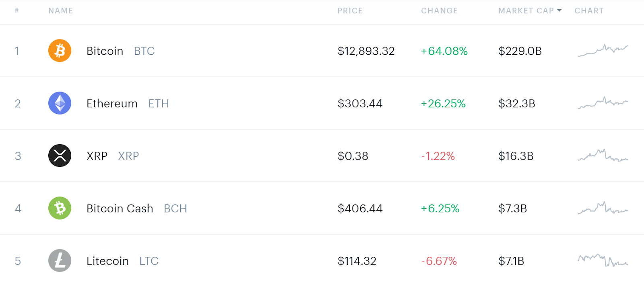Click the blue Ethereum logo icon

pos(60,103)
